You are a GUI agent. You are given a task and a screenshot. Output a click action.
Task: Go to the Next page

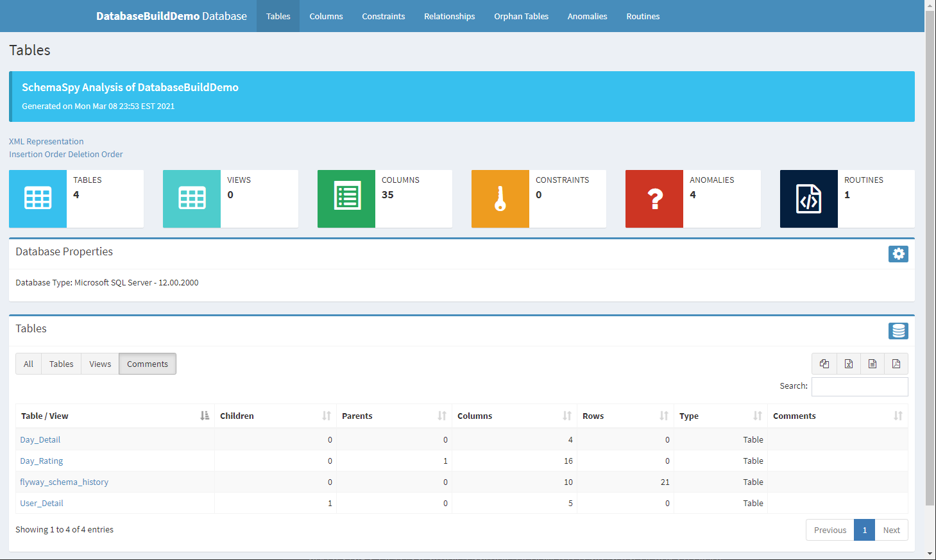(892, 530)
